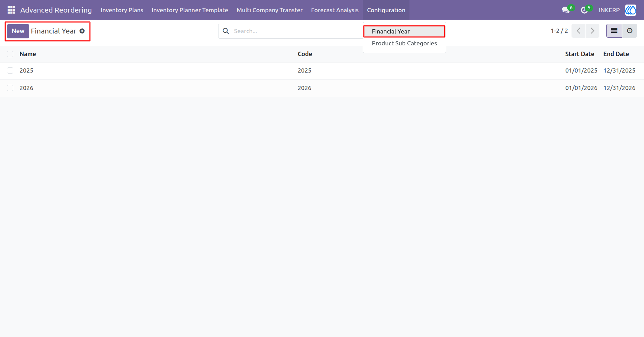
Task: Click the code cell 2026
Action: coord(305,88)
